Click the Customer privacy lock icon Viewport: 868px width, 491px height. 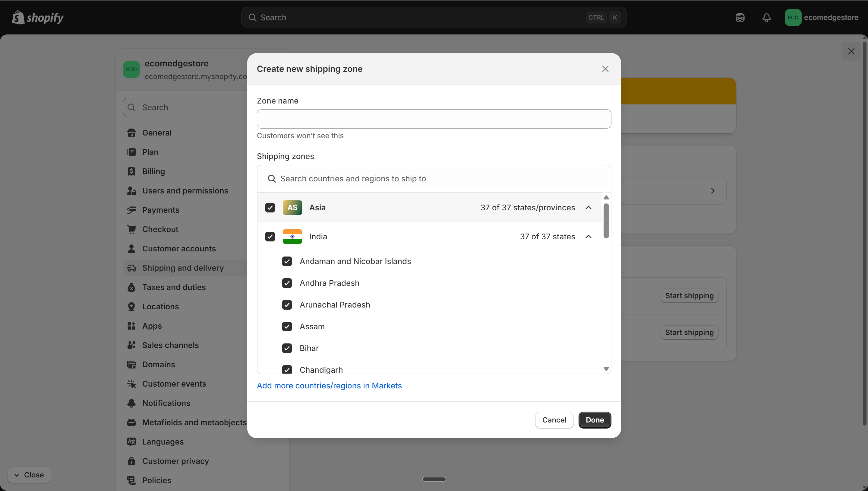pyautogui.click(x=132, y=461)
